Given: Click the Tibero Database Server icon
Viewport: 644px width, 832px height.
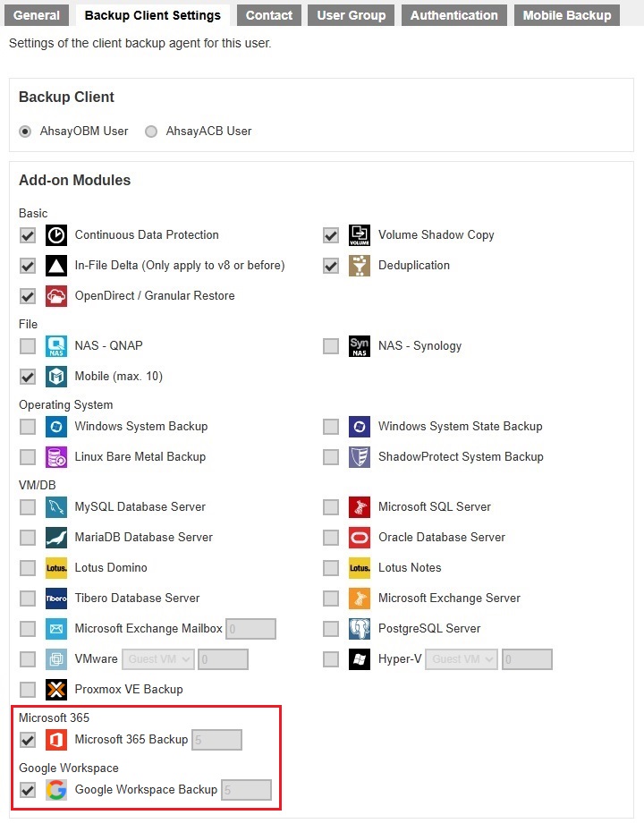Looking at the screenshot, I should [x=56, y=599].
